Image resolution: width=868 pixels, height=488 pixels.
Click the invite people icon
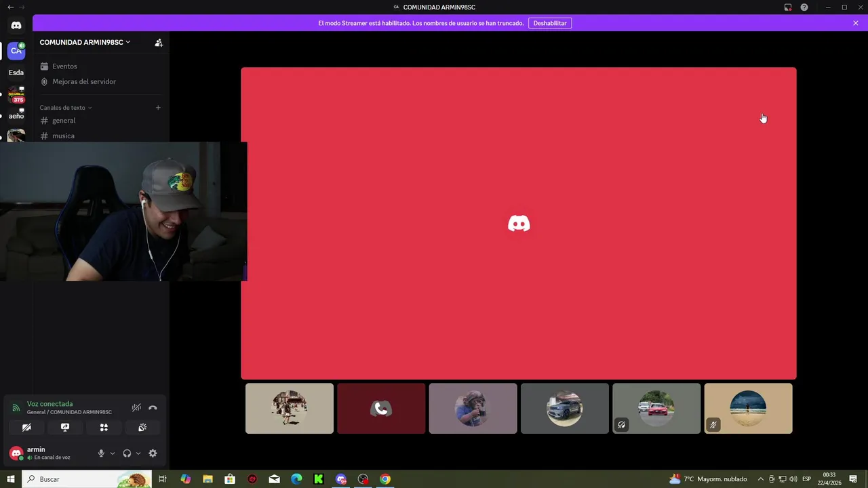coord(159,42)
